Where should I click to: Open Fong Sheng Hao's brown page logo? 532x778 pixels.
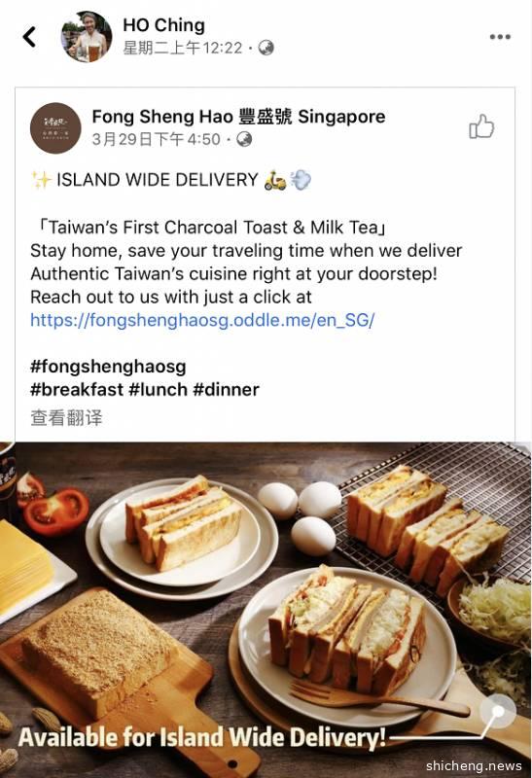(55, 128)
